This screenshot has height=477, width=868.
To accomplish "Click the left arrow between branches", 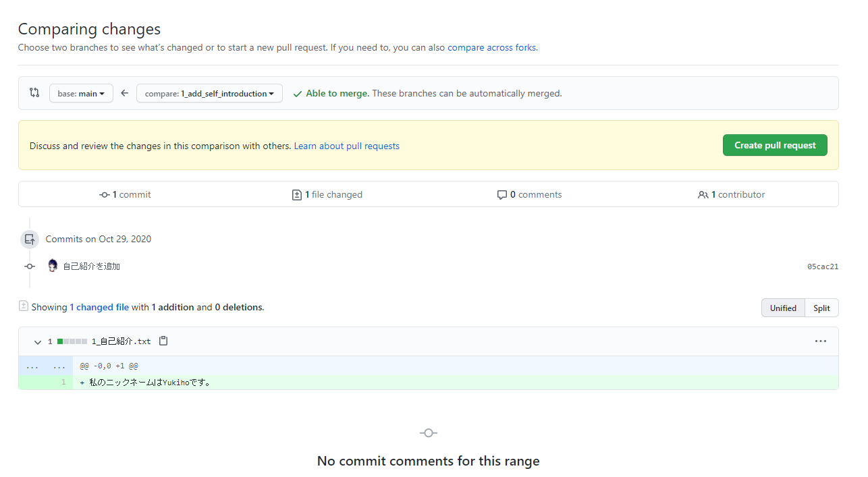I will click(x=125, y=93).
